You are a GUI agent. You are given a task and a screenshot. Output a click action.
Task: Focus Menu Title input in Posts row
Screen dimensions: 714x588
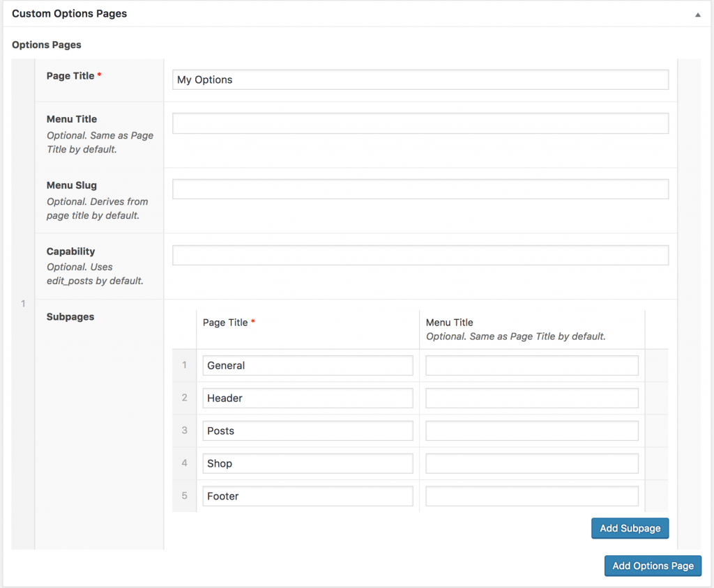coord(532,431)
